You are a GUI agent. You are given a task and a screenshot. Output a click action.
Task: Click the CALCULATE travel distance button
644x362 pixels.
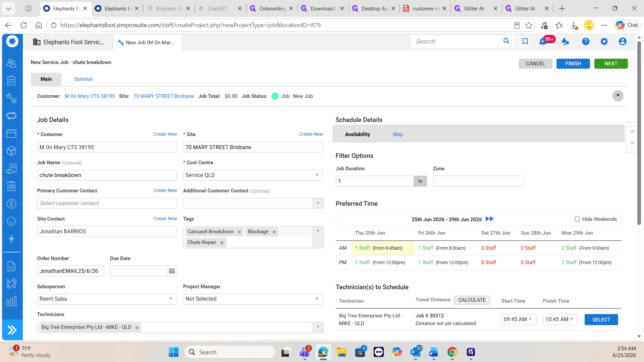click(472, 300)
